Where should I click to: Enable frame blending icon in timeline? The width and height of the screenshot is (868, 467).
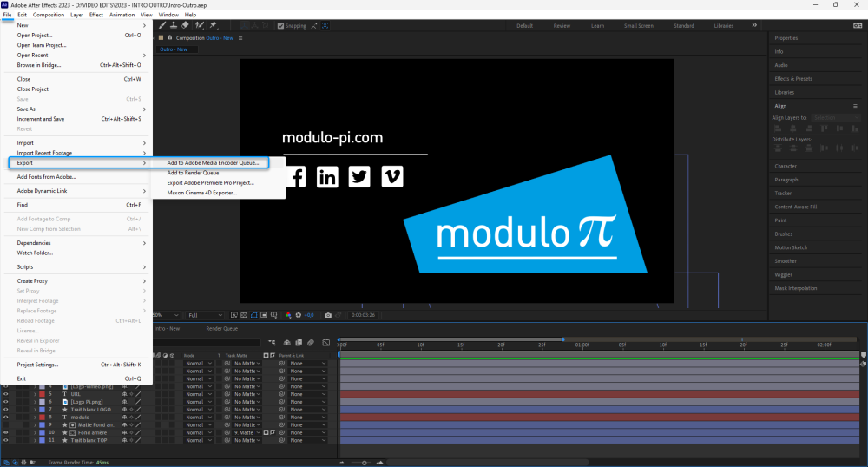pyautogui.click(x=299, y=343)
